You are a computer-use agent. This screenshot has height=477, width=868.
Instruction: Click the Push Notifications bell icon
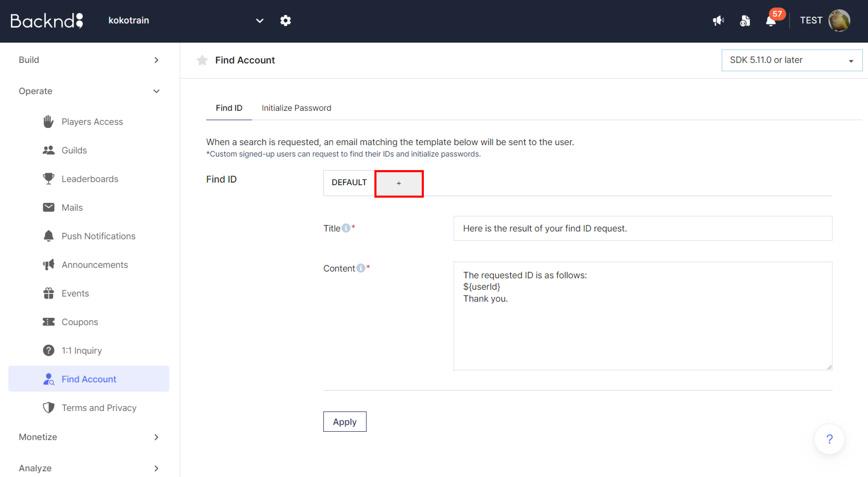click(49, 236)
